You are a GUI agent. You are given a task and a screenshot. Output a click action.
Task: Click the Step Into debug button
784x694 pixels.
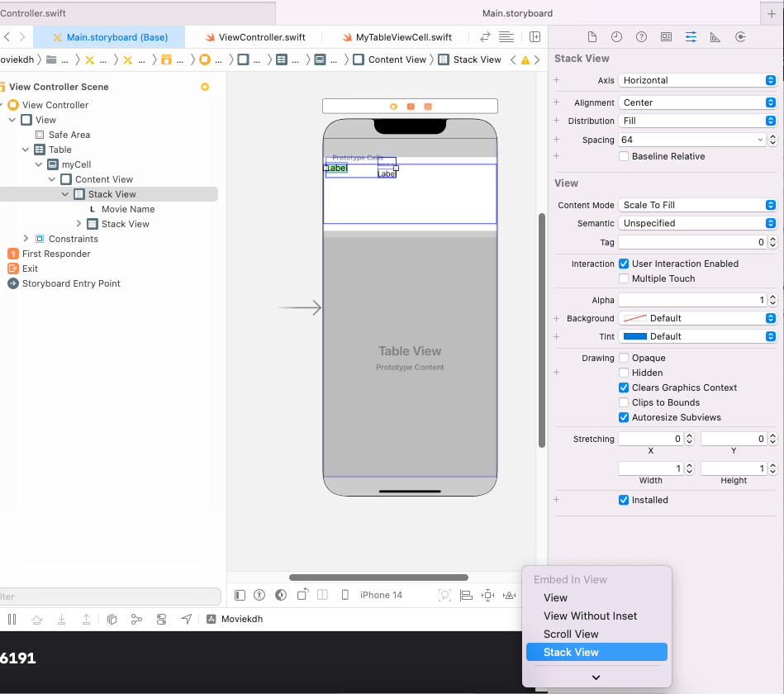pos(61,620)
